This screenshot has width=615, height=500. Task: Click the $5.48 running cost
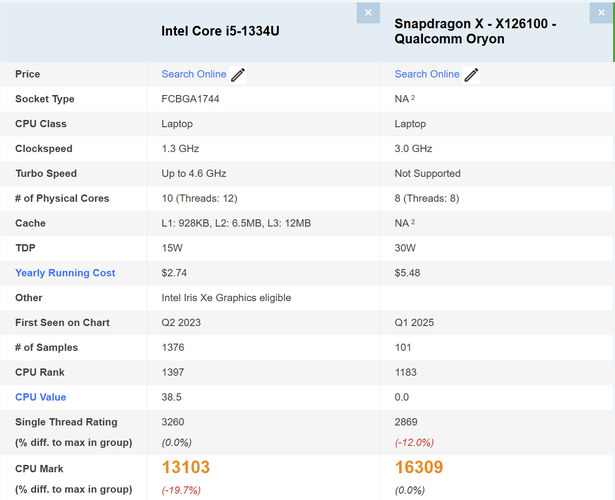point(407,273)
